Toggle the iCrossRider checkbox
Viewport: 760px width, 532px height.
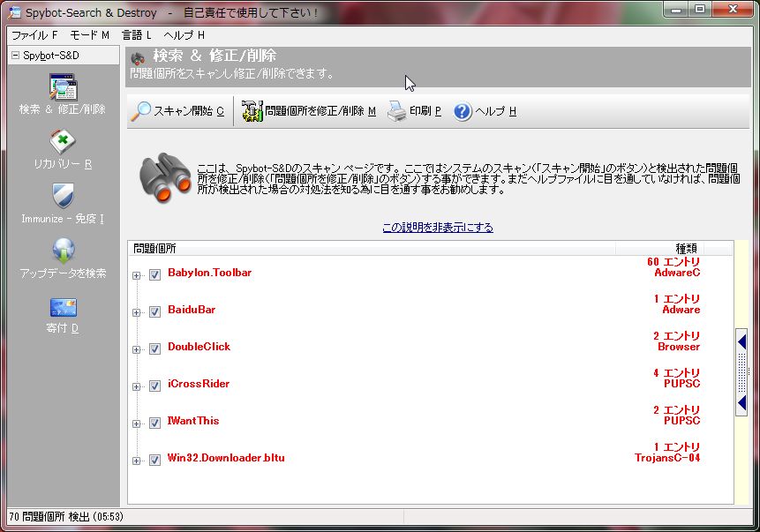pos(154,386)
